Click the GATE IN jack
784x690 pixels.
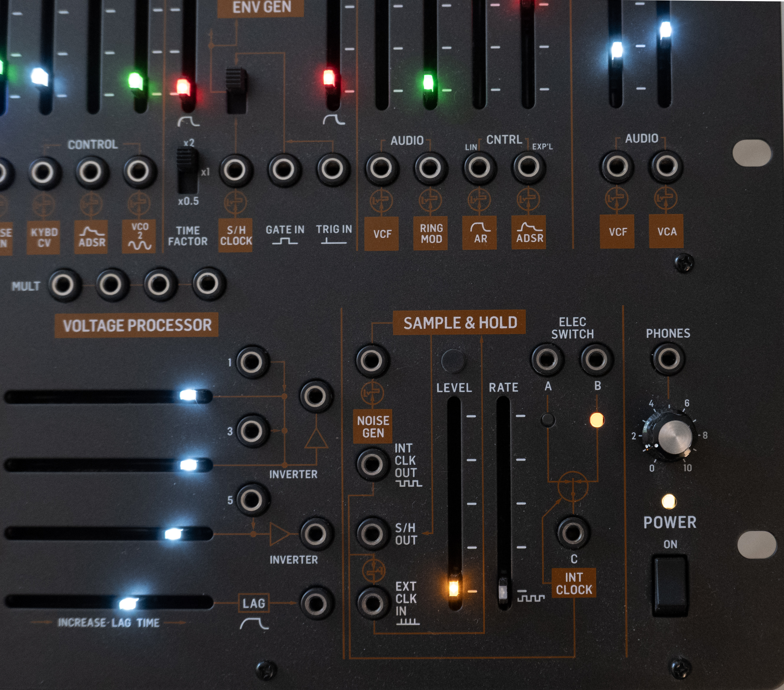pos(284,169)
